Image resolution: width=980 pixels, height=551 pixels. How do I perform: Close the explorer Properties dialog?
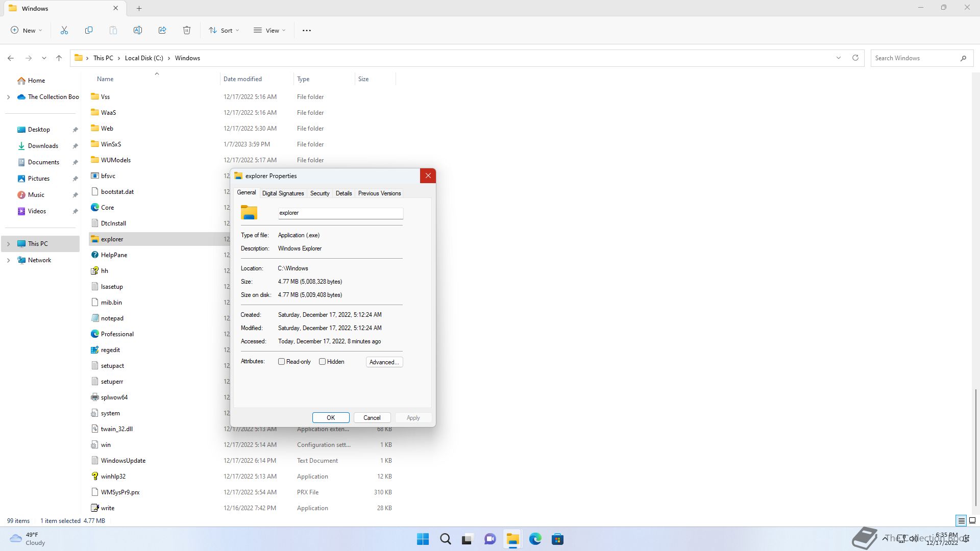click(428, 176)
